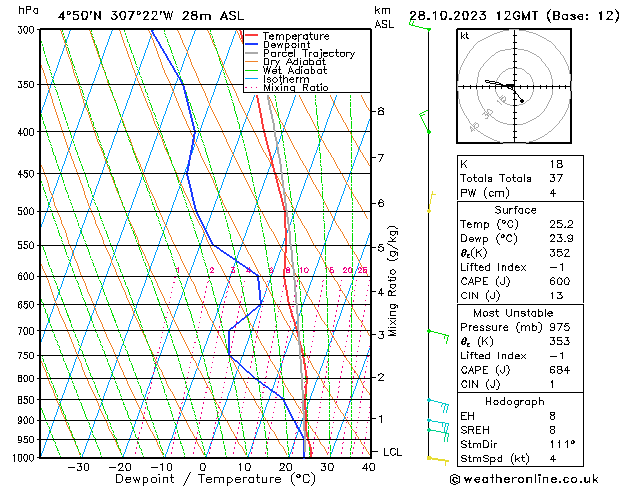Click the green wind barb near 400 hPa
Screen dimensions: 629x486
[425, 121]
